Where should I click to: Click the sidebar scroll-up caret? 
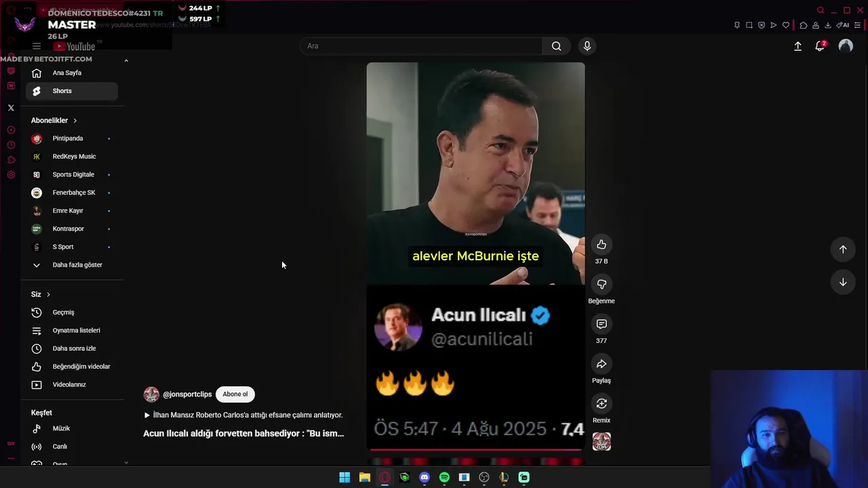pos(126,61)
